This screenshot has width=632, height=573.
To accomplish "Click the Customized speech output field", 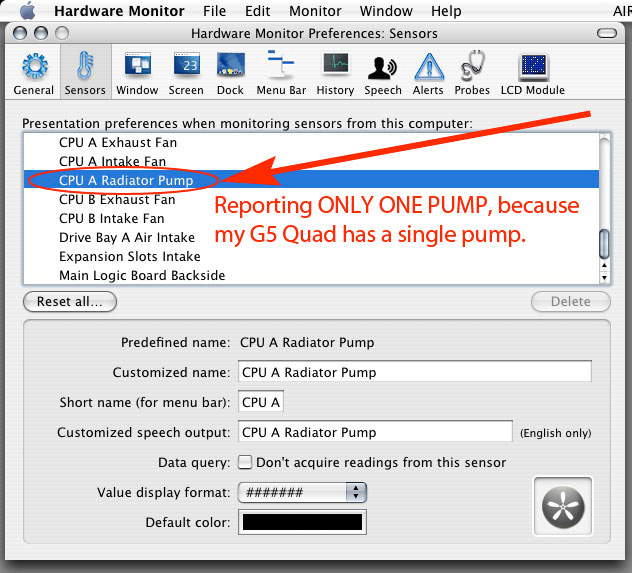I will pyautogui.click(x=375, y=432).
